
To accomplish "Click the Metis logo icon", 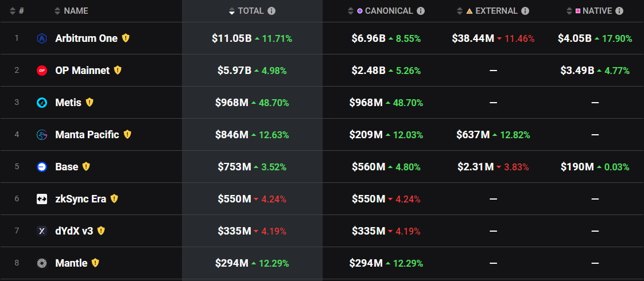I will pyautogui.click(x=41, y=103).
